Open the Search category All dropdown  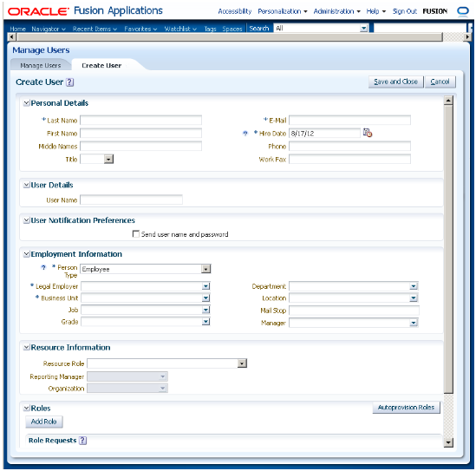[363, 29]
